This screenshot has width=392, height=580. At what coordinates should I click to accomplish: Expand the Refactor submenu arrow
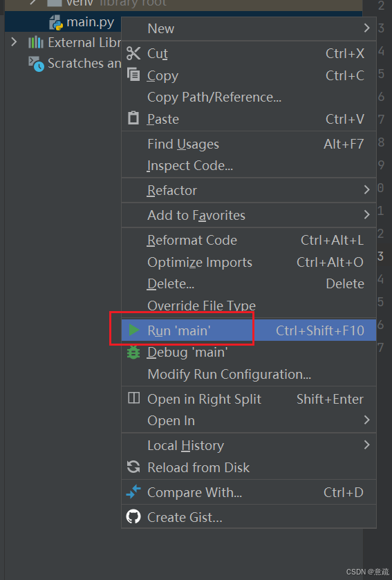pyautogui.click(x=366, y=189)
